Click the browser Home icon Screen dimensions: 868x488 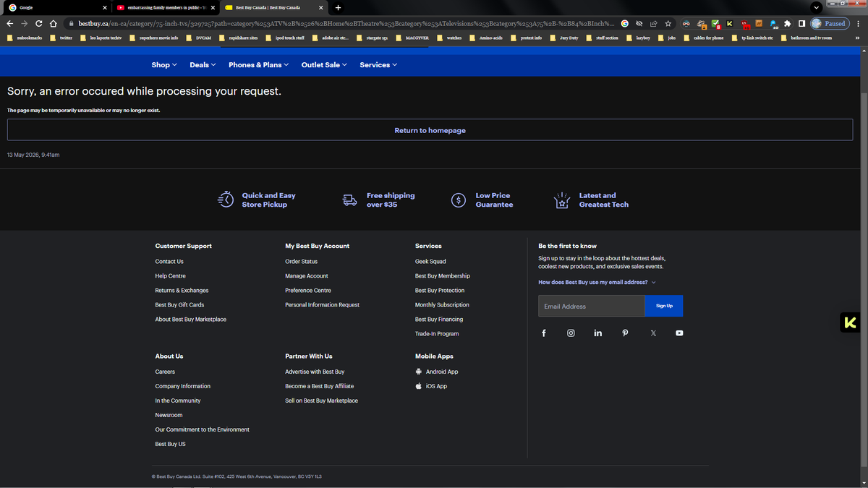(x=54, y=23)
